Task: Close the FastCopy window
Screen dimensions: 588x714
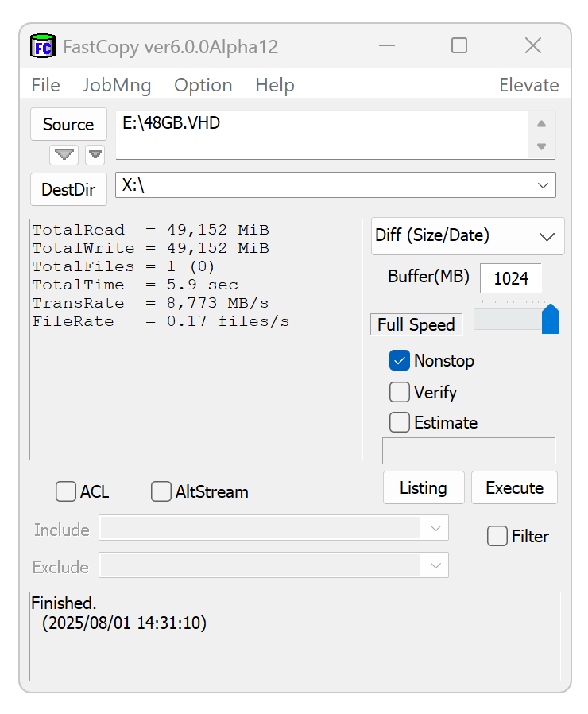Action: tap(533, 46)
